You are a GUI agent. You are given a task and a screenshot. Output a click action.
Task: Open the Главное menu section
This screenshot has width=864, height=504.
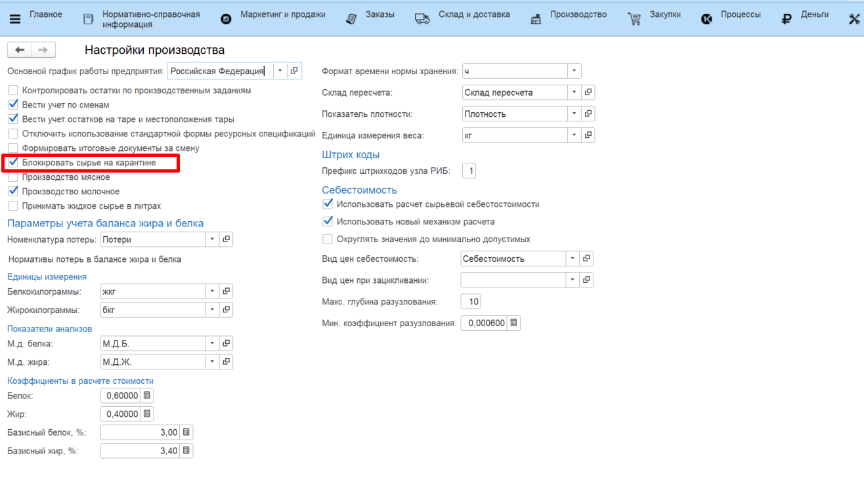click(46, 14)
